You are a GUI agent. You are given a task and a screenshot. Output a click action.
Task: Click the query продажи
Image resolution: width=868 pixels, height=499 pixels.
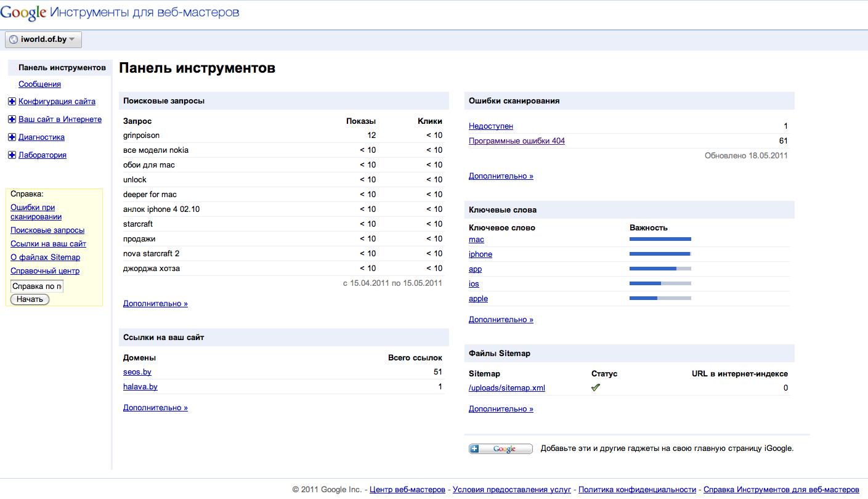pyautogui.click(x=139, y=239)
